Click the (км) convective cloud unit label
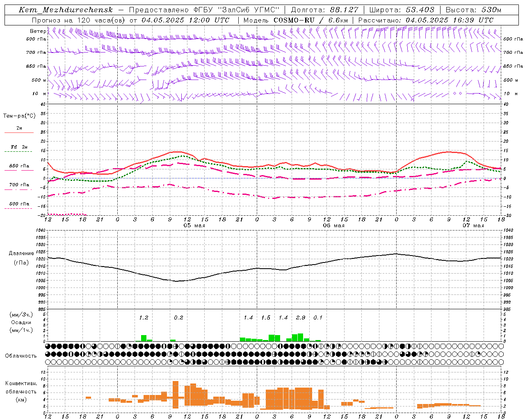This screenshot has height=420, width=525. (x=21, y=399)
